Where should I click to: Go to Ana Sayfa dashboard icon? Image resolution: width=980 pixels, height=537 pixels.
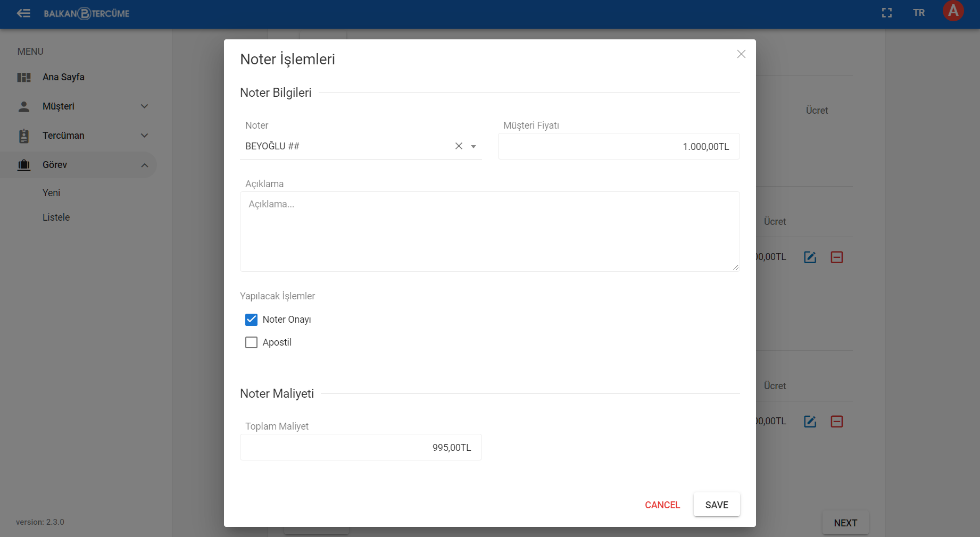click(24, 77)
